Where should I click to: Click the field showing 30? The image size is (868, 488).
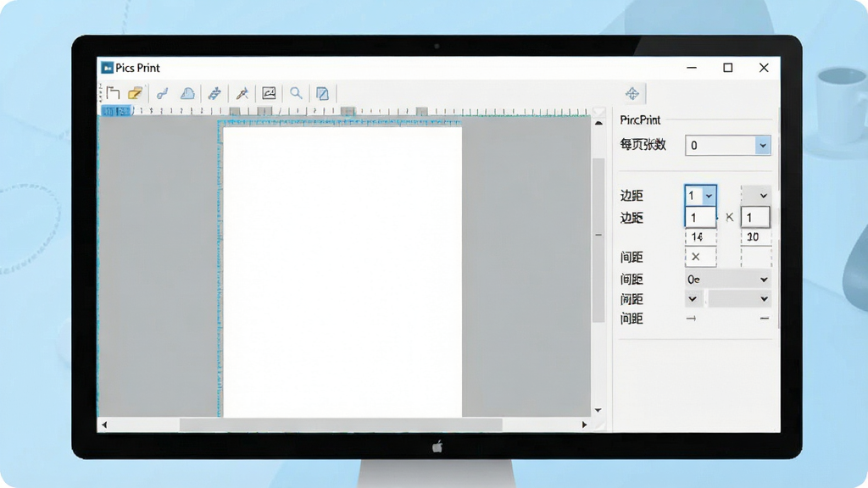(755, 237)
